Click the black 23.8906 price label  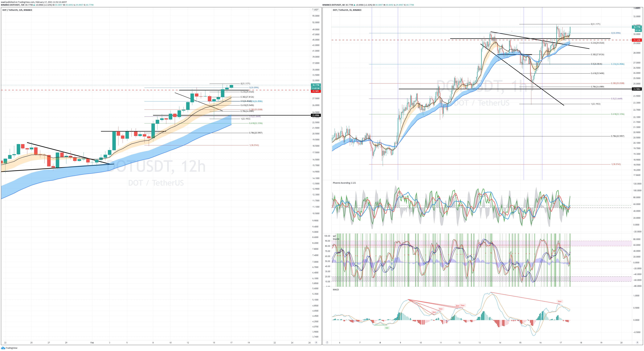click(x=316, y=115)
